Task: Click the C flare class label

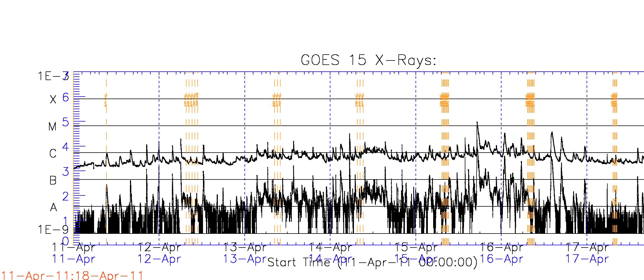Action: [53, 154]
